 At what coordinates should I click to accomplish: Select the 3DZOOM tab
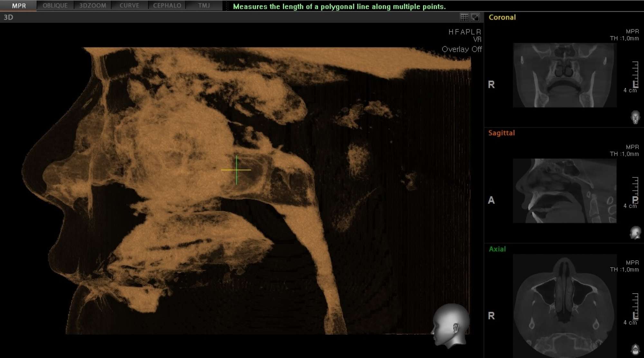(92, 5)
